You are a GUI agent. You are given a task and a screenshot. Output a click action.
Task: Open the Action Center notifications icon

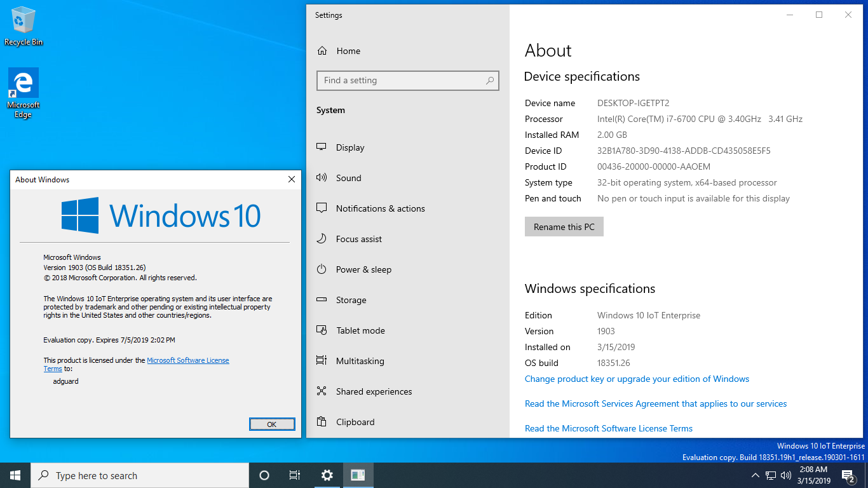(x=848, y=475)
